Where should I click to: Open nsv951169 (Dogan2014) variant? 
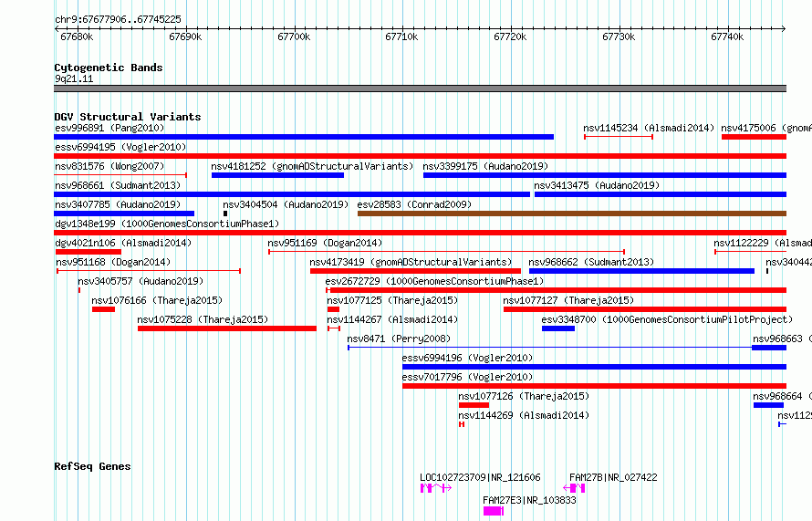tap(325, 243)
